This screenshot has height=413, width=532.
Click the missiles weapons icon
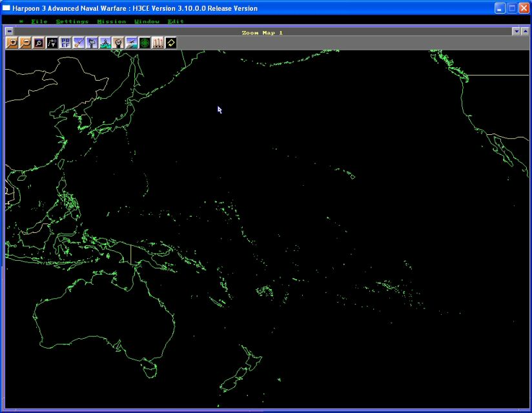[x=158, y=43]
